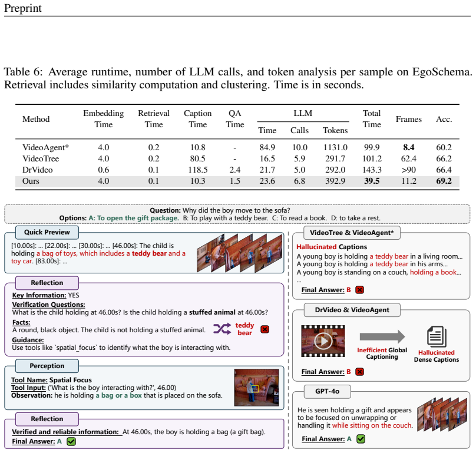Click the Reflection label above Key Information
The height and width of the screenshot is (453, 476).
47,283
